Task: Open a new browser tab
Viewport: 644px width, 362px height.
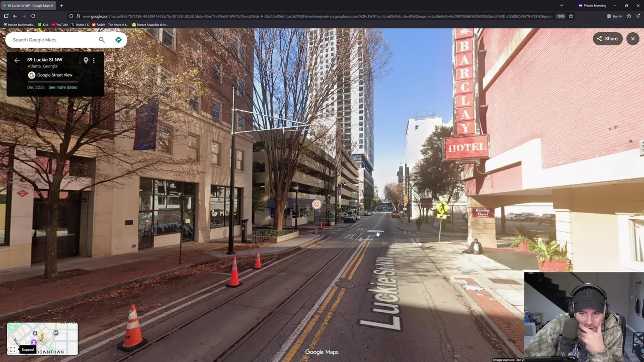Action: point(61,6)
